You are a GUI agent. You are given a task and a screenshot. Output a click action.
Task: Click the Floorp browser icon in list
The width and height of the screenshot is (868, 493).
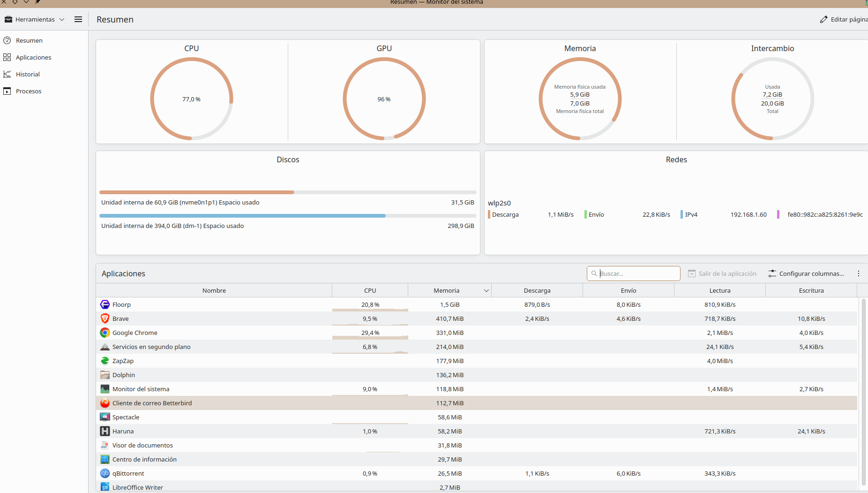point(105,304)
